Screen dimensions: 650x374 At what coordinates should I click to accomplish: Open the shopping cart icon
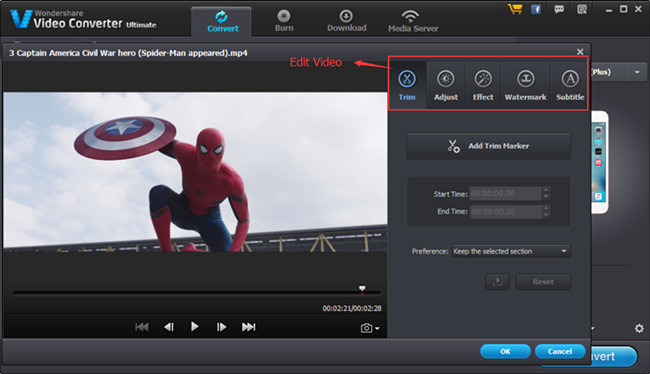coord(514,9)
